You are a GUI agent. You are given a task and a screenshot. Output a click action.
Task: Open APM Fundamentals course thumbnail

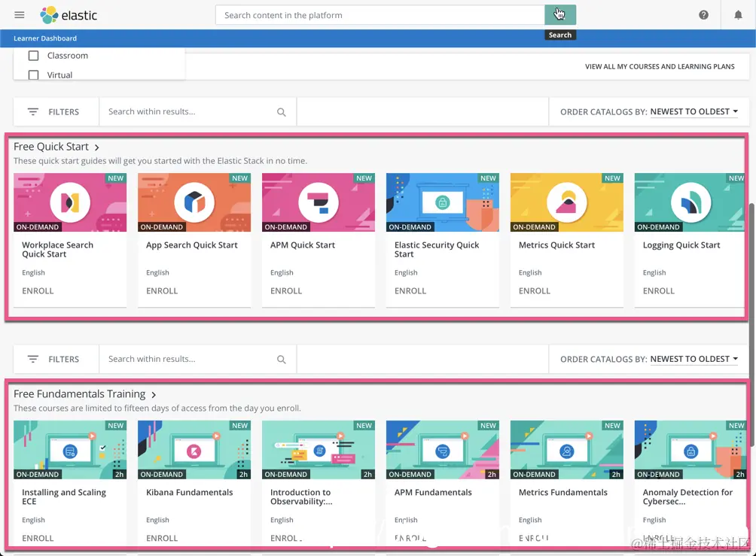pos(442,449)
